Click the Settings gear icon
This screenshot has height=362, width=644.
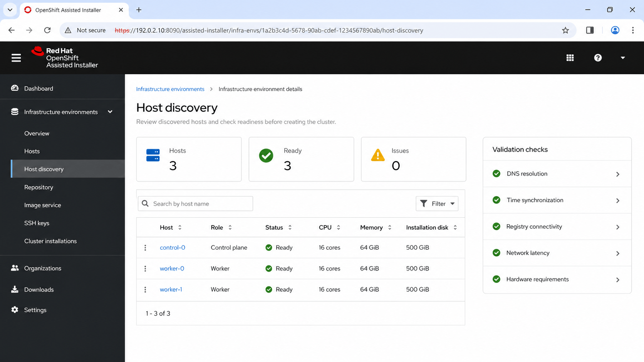click(x=15, y=310)
